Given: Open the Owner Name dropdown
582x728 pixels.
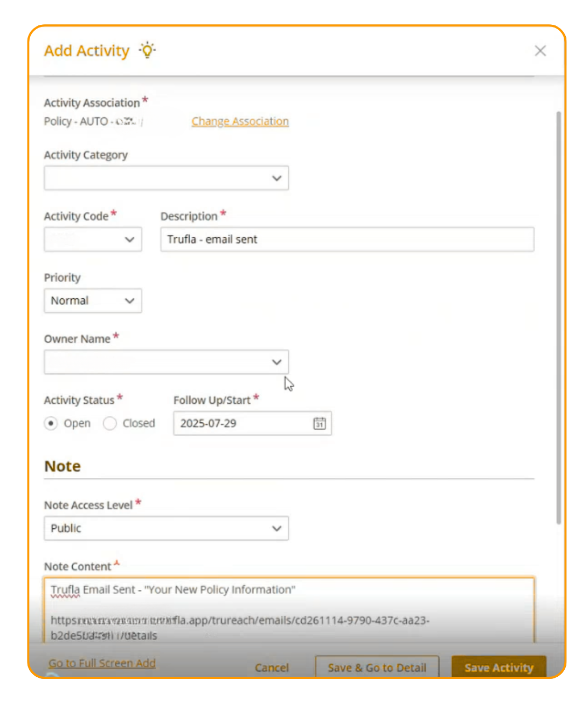Looking at the screenshot, I should click(x=166, y=362).
